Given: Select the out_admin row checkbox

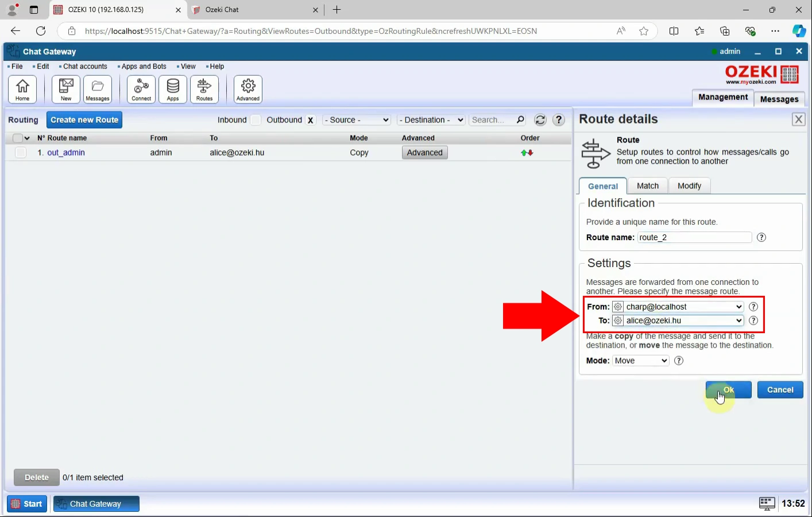Looking at the screenshot, I should (x=21, y=153).
